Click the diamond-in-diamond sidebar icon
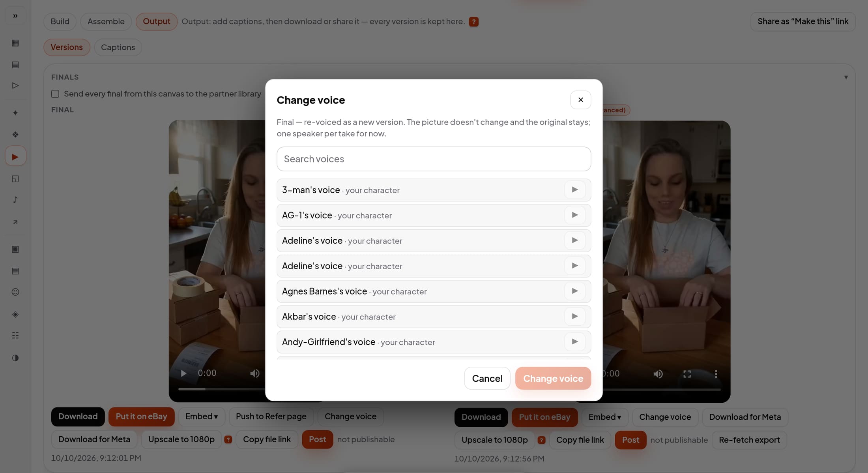 [x=15, y=314]
